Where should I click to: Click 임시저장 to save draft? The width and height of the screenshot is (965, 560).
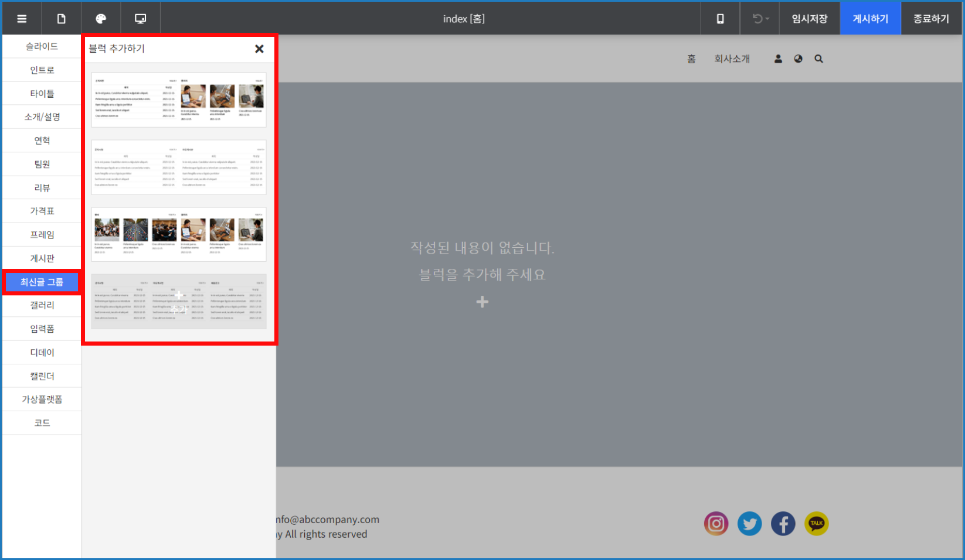tap(809, 19)
